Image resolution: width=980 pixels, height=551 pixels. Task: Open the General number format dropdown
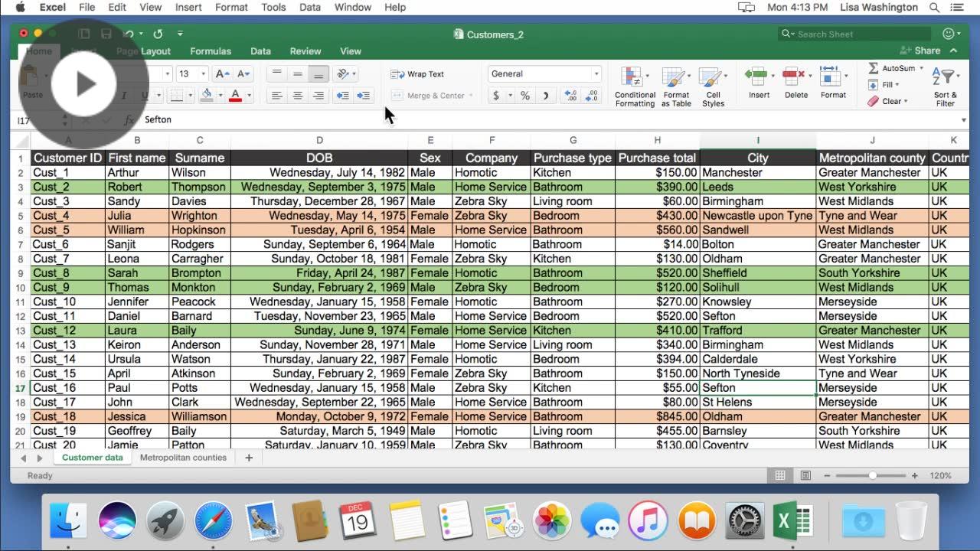pyautogui.click(x=544, y=73)
